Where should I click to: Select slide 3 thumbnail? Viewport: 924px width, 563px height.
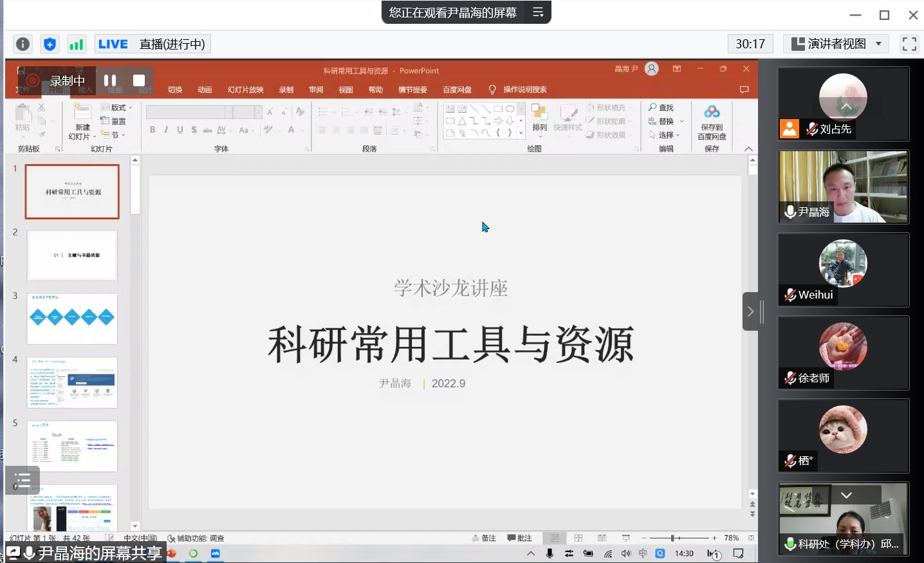click(72, 318)
